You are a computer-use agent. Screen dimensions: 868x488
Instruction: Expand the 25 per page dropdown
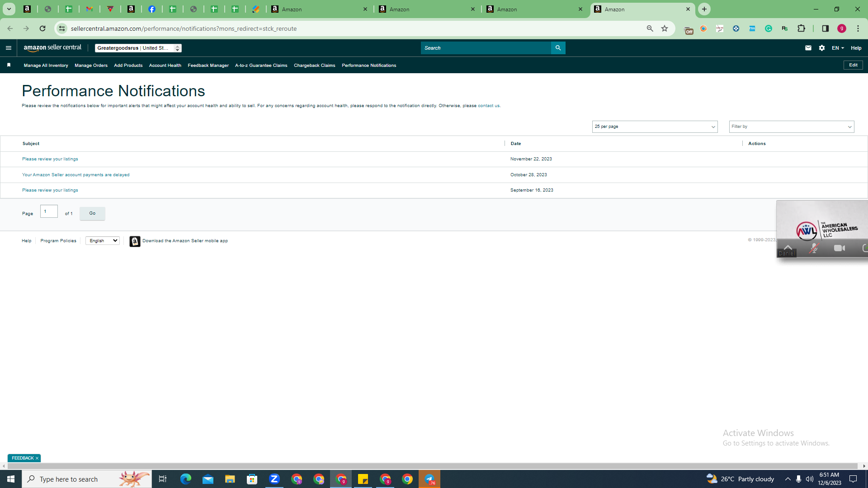pyautogui.click(x=655, y=127)
